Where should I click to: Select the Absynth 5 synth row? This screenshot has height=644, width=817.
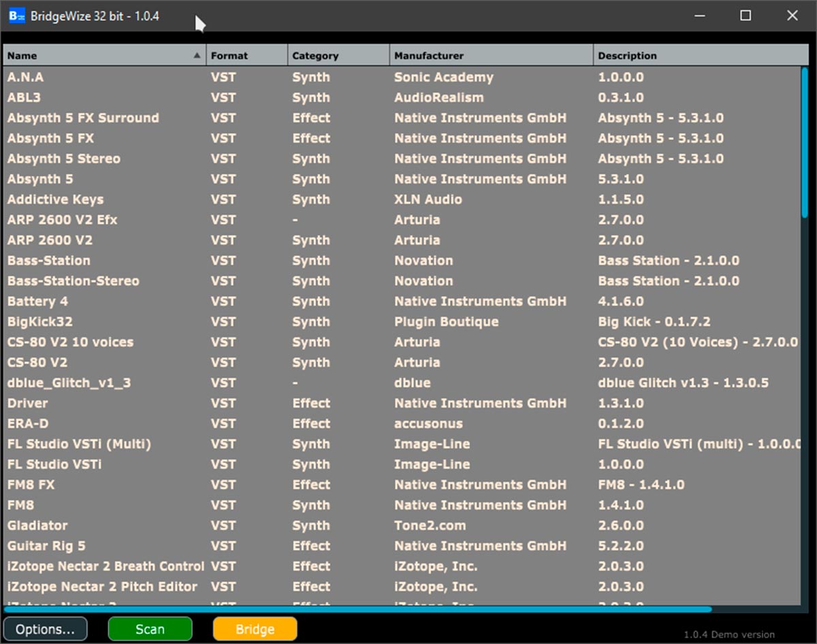[x=402, y=179]
